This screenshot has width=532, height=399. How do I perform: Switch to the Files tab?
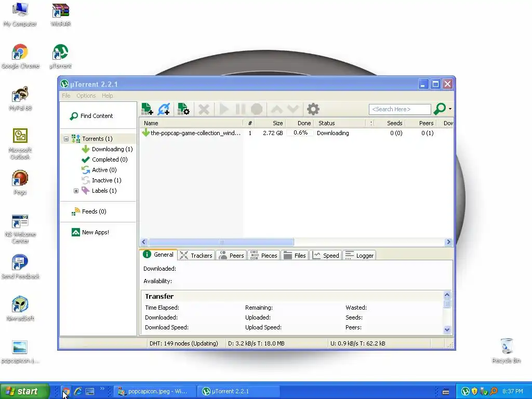pos(295,256)
